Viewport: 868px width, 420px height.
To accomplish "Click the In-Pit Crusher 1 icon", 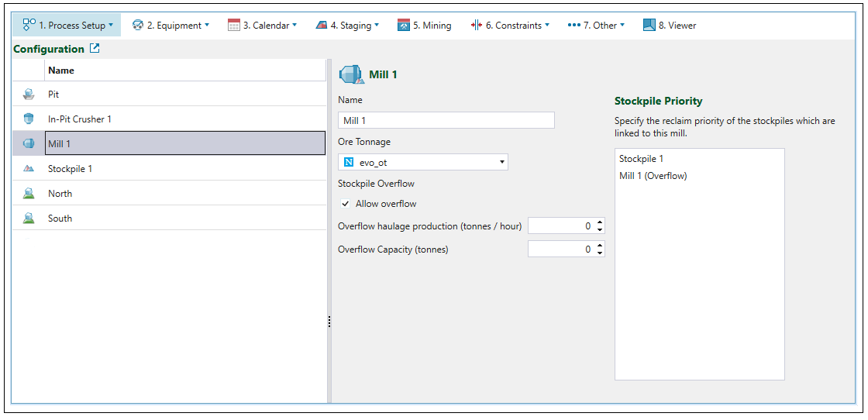I will pos(29,119).
